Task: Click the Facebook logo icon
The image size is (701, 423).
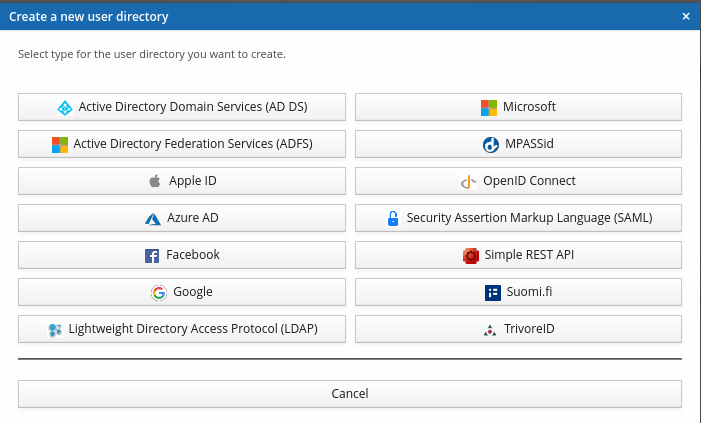Action: pos(153,255)
